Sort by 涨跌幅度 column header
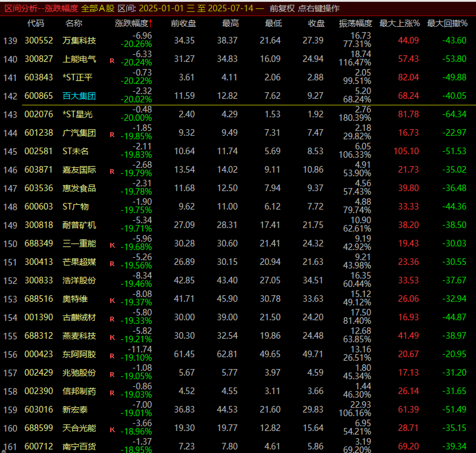 click(x=132, y=23)
